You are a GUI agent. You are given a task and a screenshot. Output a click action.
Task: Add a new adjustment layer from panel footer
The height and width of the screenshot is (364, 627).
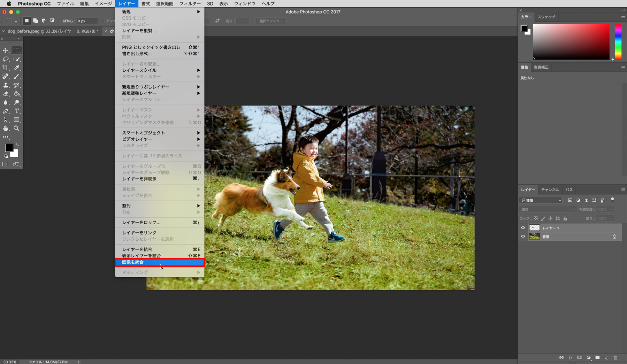589,358
